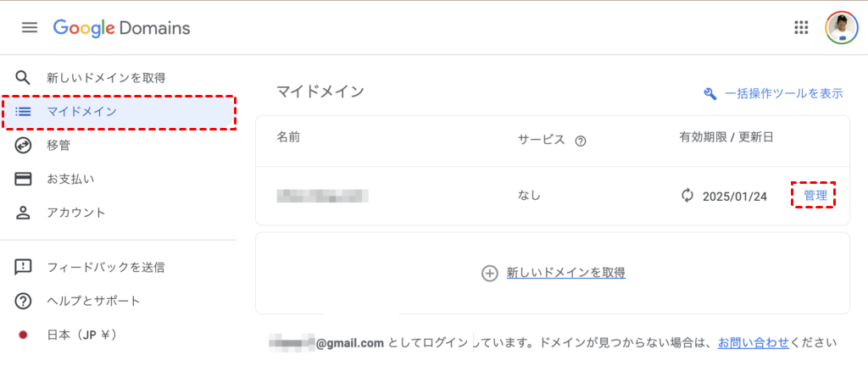This screenshot has height=377, width=868.
Task: Click the 管理 link for the domain
Action: click(815, 196)
